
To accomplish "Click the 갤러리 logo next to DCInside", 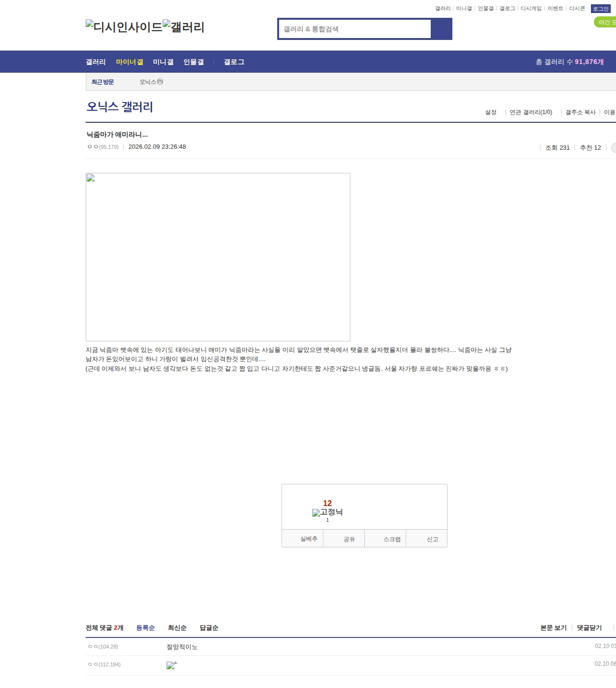I will tap(184, 27).
